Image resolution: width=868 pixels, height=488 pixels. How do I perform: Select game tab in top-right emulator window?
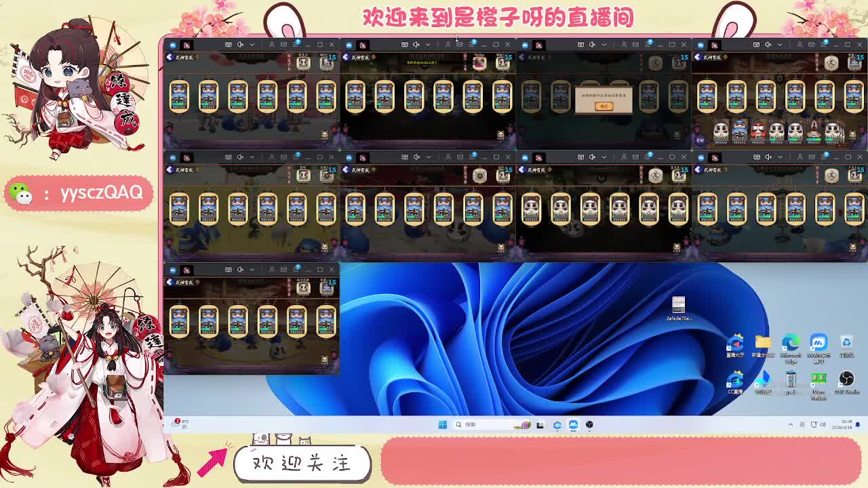click(714, 45)
